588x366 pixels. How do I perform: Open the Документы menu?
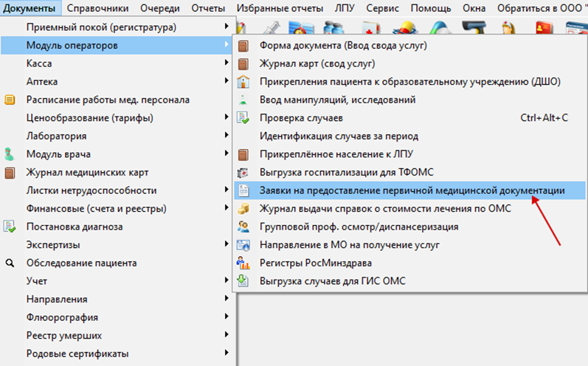coord(30,8)
